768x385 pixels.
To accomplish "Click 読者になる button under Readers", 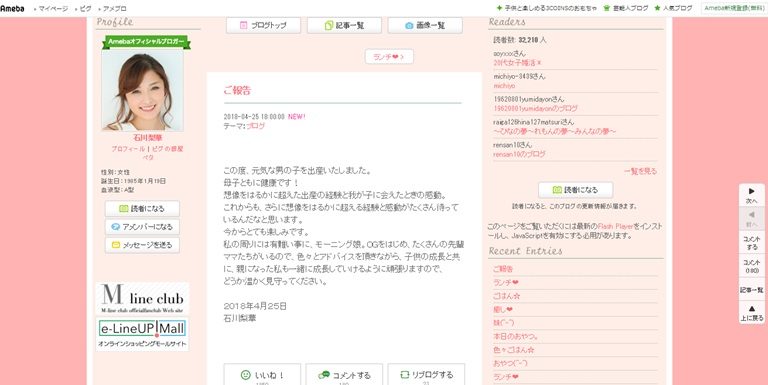I will point(576,190).
